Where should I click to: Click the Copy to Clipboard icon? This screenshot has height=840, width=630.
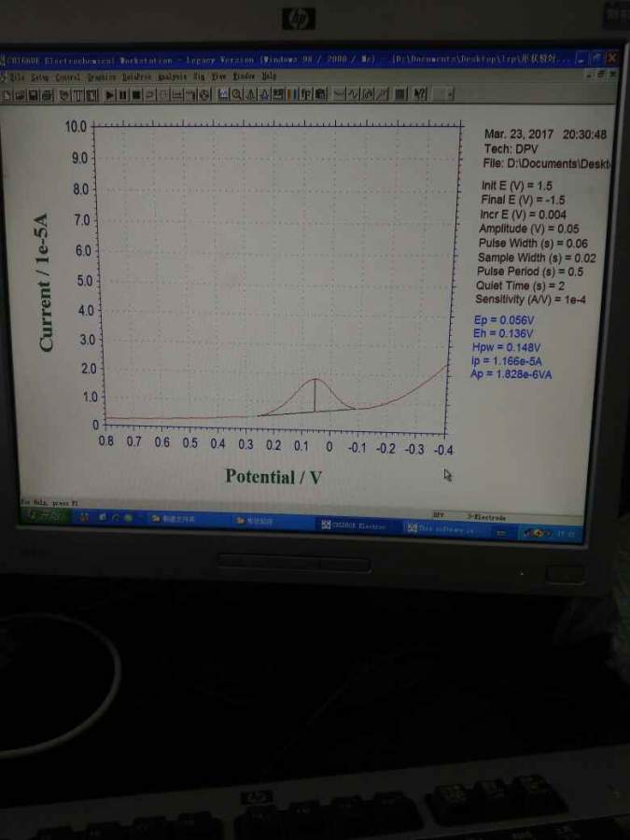321,95
